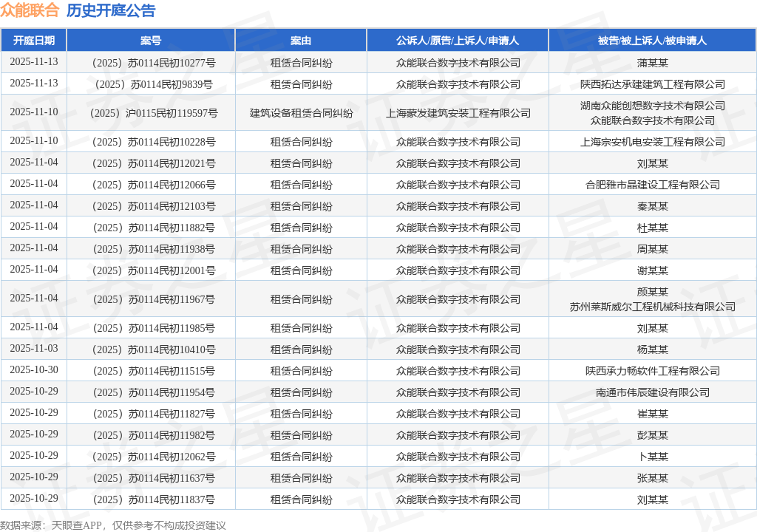The height and width of the screenshot is (532, 757).
Task: Select case number (2025)苏0114民初11954号
Action: (x=154, y=392)
